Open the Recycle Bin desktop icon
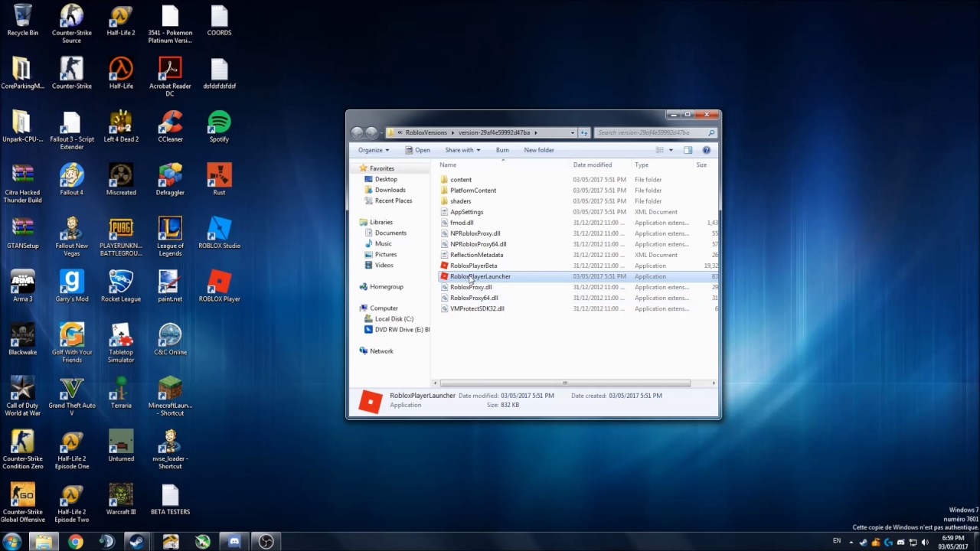Image resolution: width=980 pixels, height=551 pixels. click(22, 20)
